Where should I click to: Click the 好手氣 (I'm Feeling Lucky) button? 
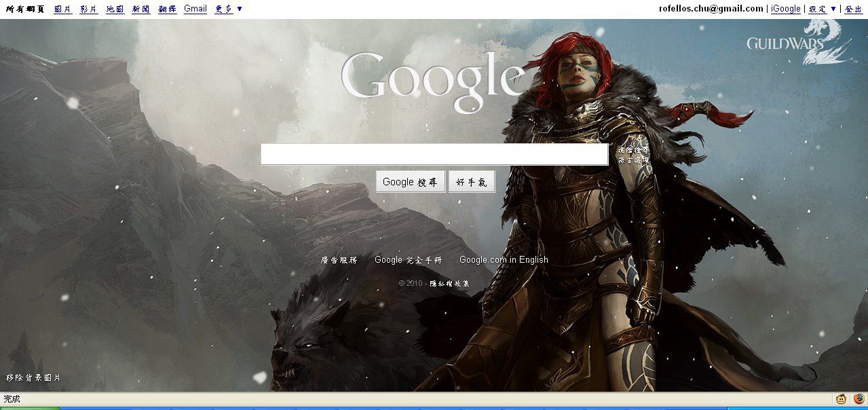(472, 182)
